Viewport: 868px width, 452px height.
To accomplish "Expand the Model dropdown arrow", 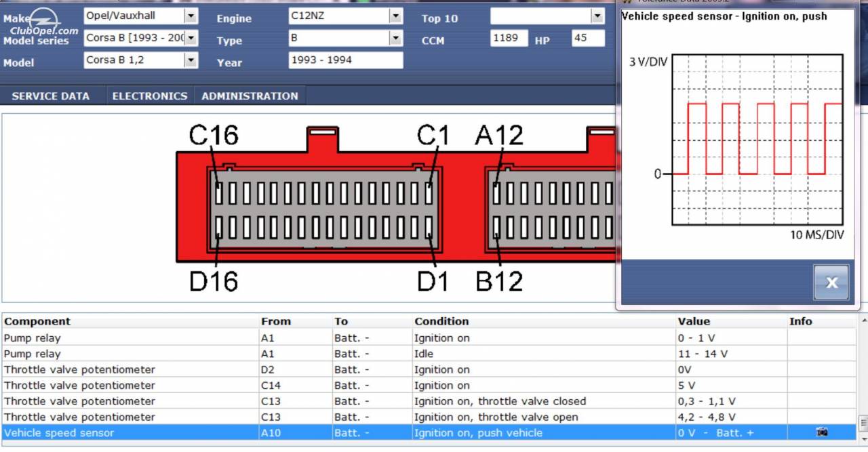I will 191,60.
